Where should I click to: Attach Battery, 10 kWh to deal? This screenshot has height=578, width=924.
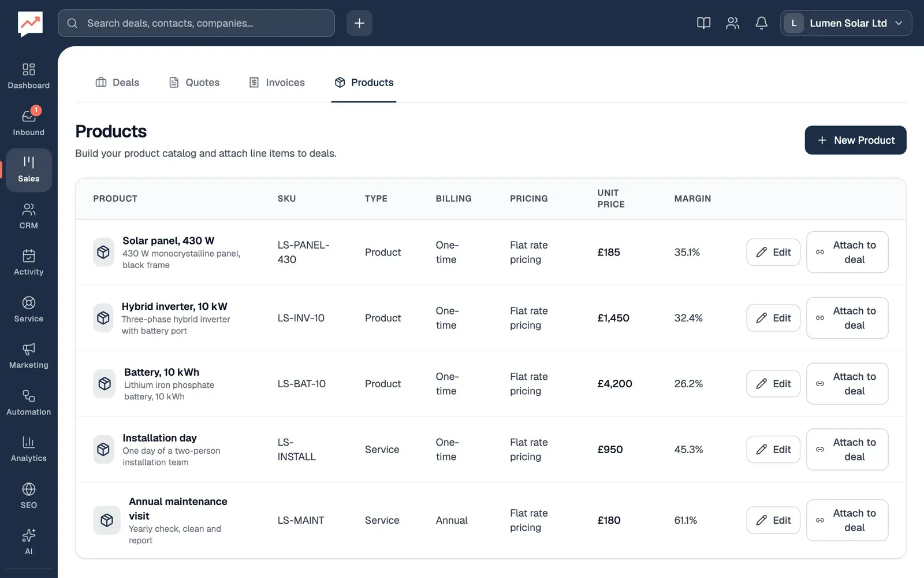pos(847,384)
